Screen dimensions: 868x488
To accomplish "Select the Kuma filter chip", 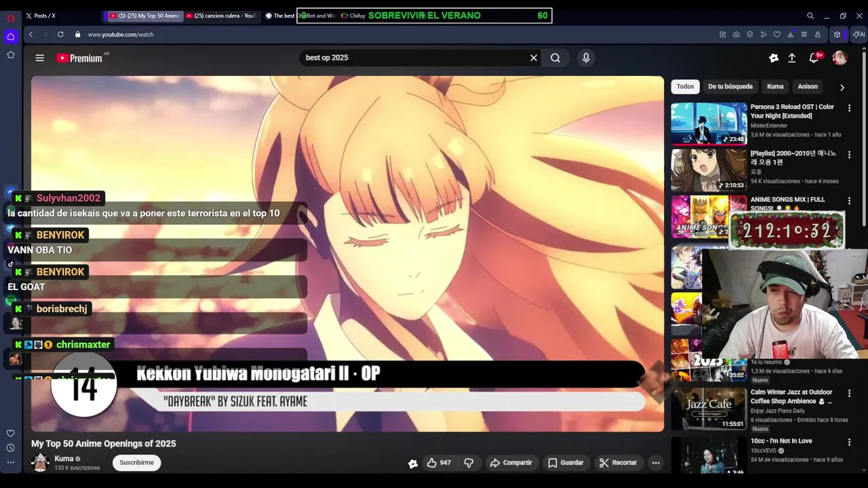I will point(775,87).
